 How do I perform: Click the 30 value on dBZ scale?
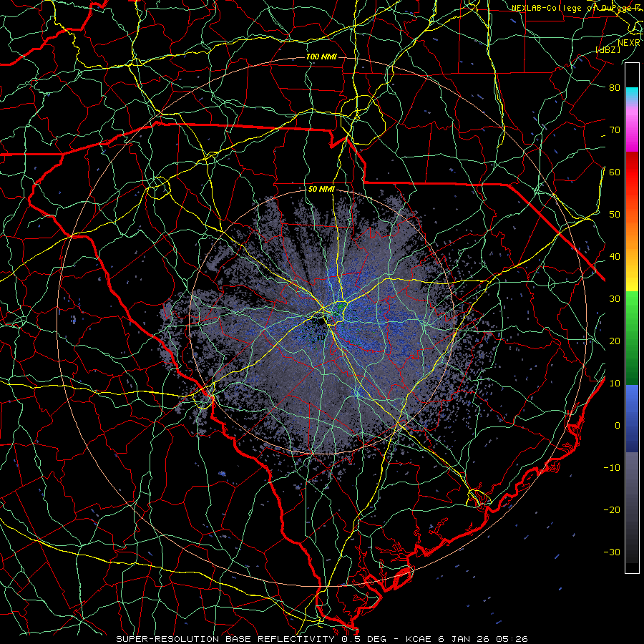pyautogui.click(x=615, y=298)
